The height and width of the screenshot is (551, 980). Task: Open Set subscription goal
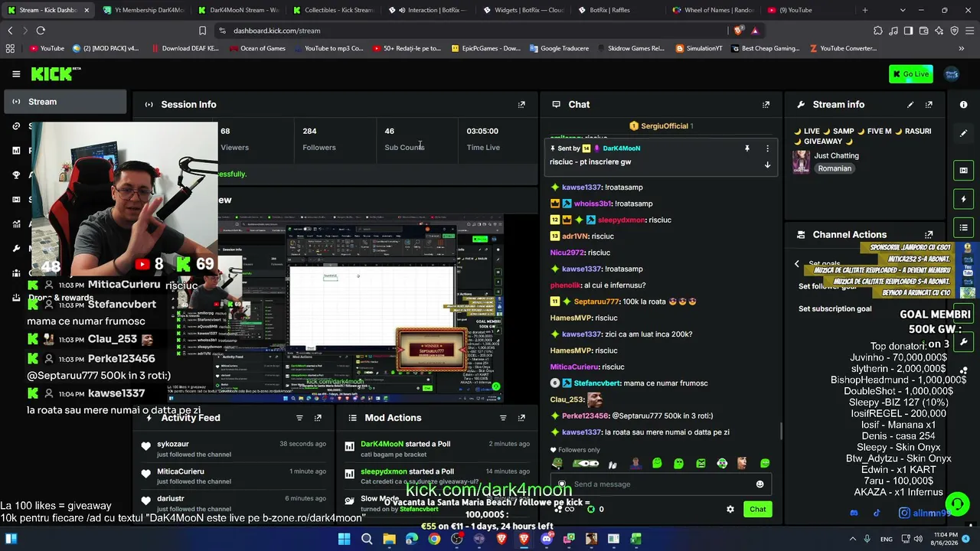(835, 309)
